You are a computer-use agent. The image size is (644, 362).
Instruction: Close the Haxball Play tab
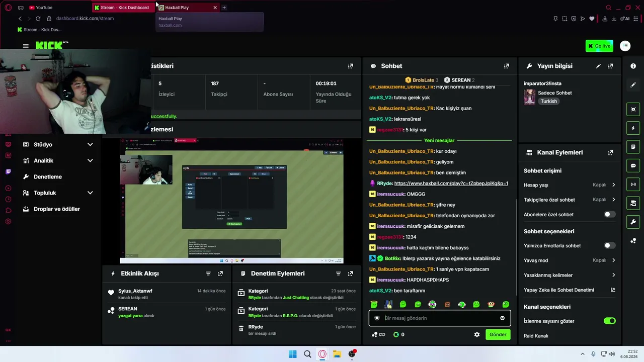(215, 8)
